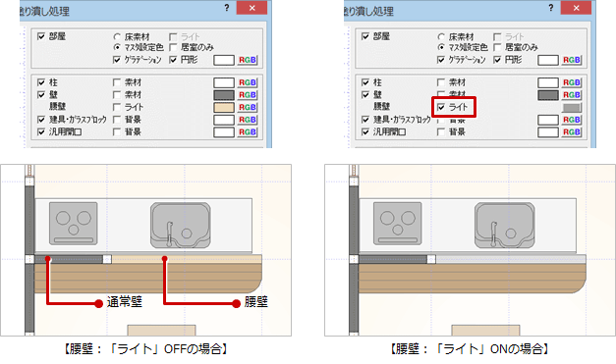The height and width of the screenshot is (364, 616).
Task: Click the stove cooktop symbol in left plan
Action: point(74,223)
